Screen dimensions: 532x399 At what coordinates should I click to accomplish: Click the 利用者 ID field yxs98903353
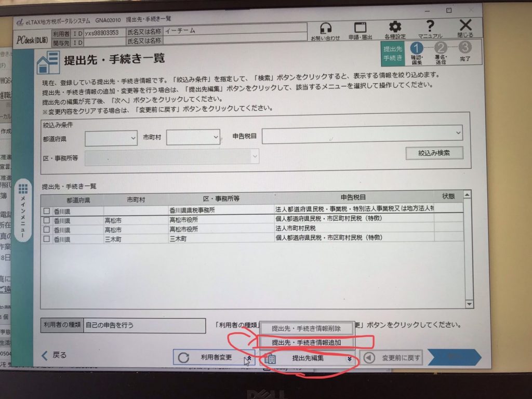tap(104, 33)
